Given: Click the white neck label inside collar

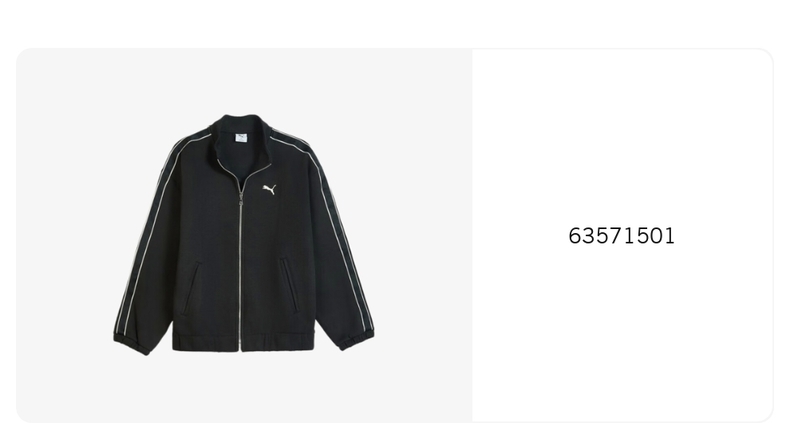Looking at the screenshot, I should coord(241,137).
